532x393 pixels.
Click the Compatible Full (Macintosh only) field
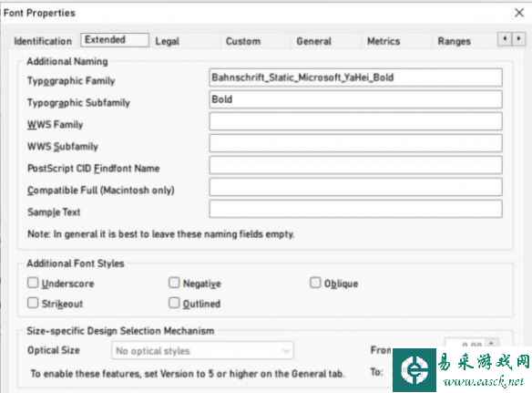355,187
